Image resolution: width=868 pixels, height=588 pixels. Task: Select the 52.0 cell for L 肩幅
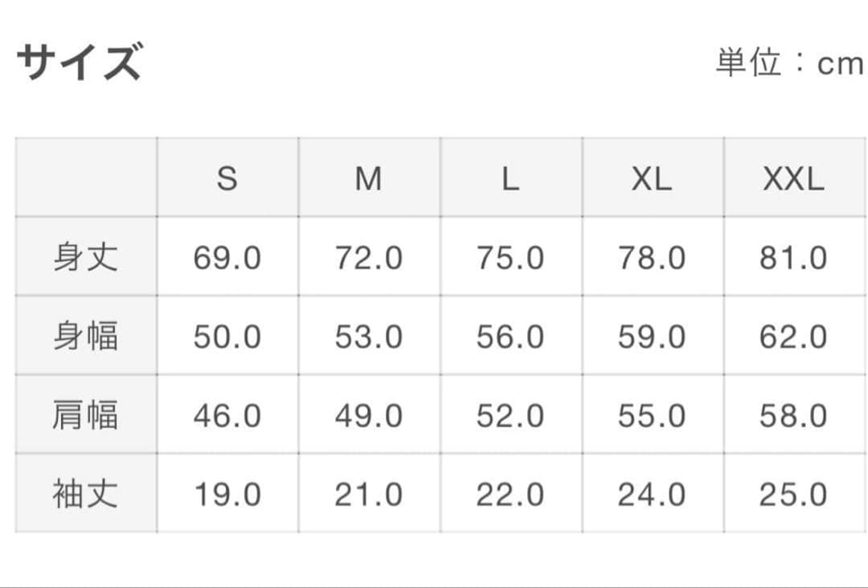510,415
